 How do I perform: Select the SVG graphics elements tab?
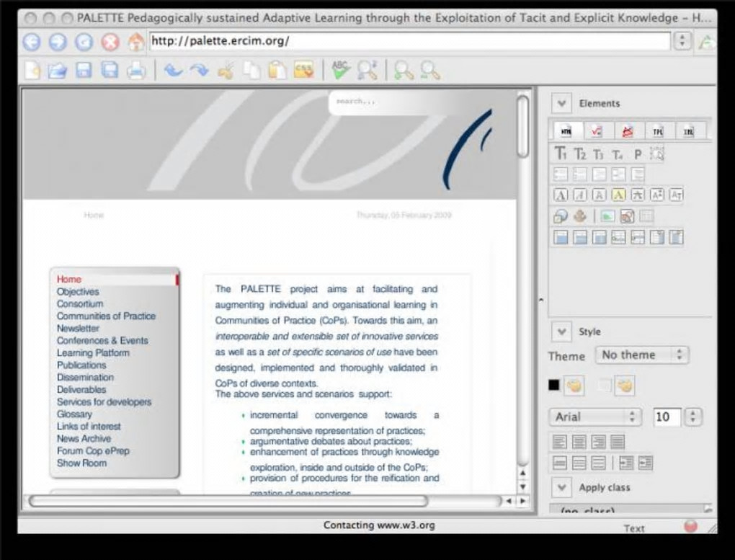[x=628, y=131]
